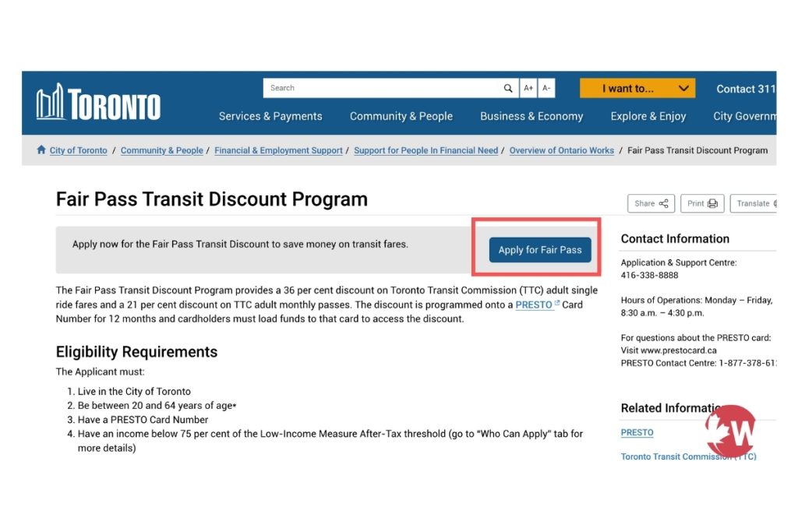
Task: Open the Toronto logo homepage
Action: [98, 102]
